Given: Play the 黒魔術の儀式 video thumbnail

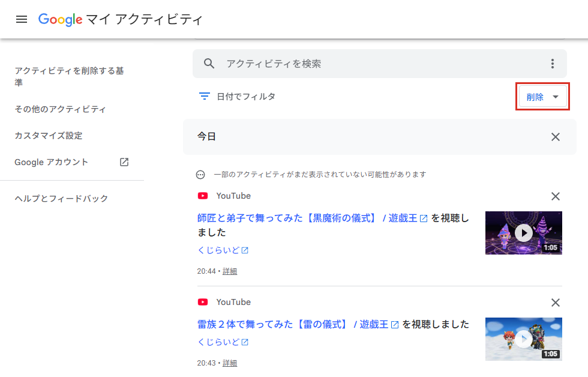Looking at the screenshot, I should point(523,233).
